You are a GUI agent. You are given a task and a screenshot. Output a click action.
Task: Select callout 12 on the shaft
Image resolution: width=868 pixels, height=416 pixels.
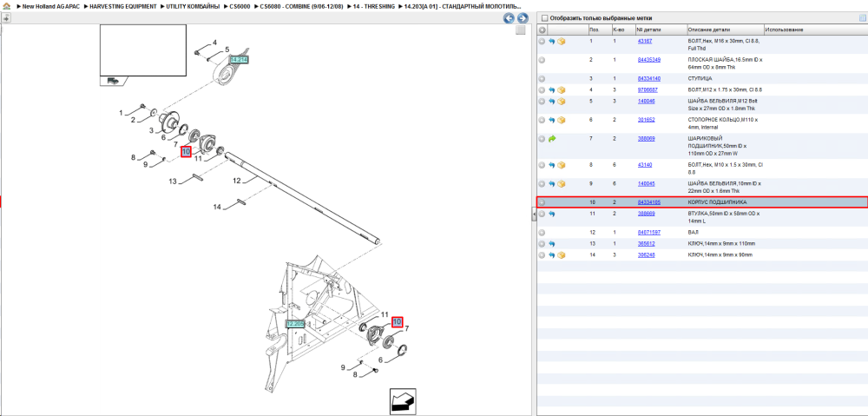(238, 181)
